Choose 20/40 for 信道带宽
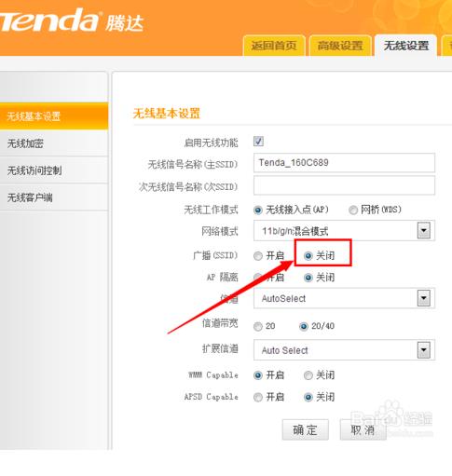Image resolution: width=452 pixels, height=476 pixels. click(304, 326)
